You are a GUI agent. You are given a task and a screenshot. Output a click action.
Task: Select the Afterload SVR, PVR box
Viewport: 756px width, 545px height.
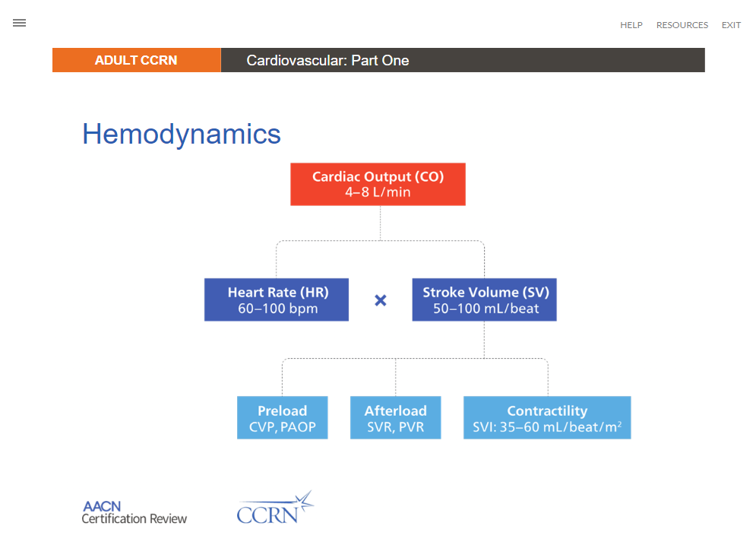click(x=395, y=417)
